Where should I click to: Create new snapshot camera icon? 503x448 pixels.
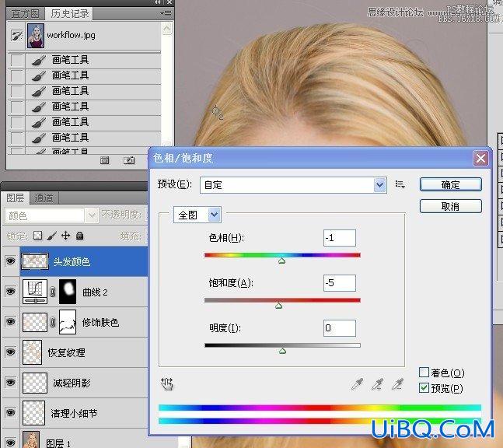[129, 160]
